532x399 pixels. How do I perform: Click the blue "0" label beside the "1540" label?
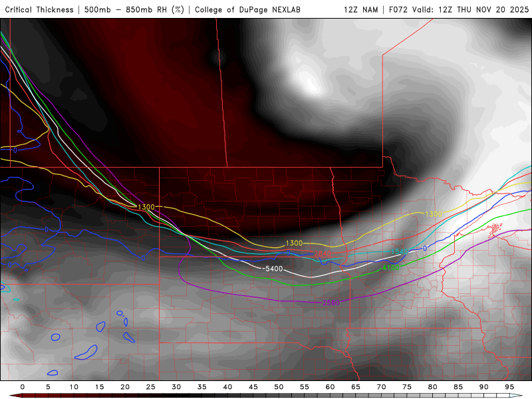[425, 249]
